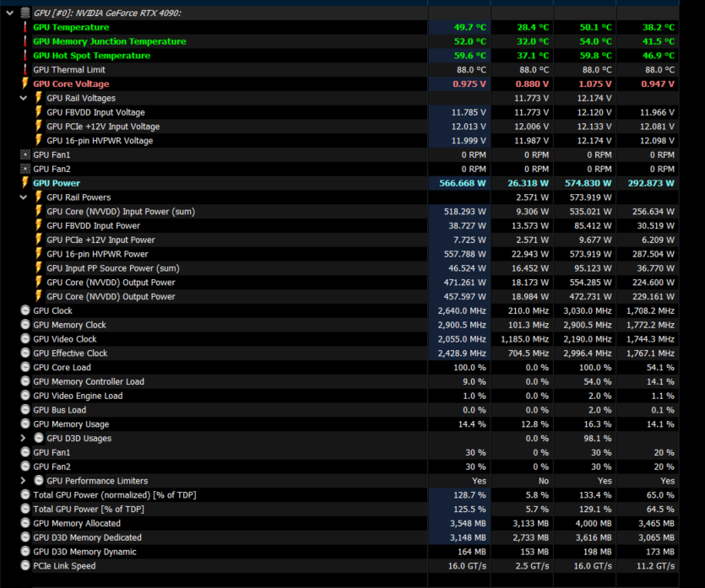Click the 3,030.0 MHz maximum GPU Clock value
This screenshot has height=588, width=705.
pos(588,310)
